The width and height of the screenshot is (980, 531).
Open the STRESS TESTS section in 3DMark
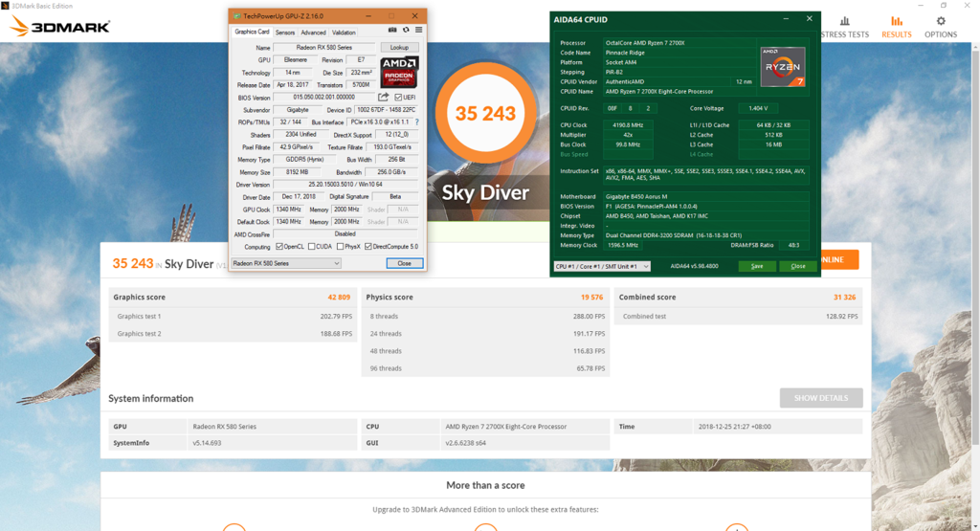[844, 26]
